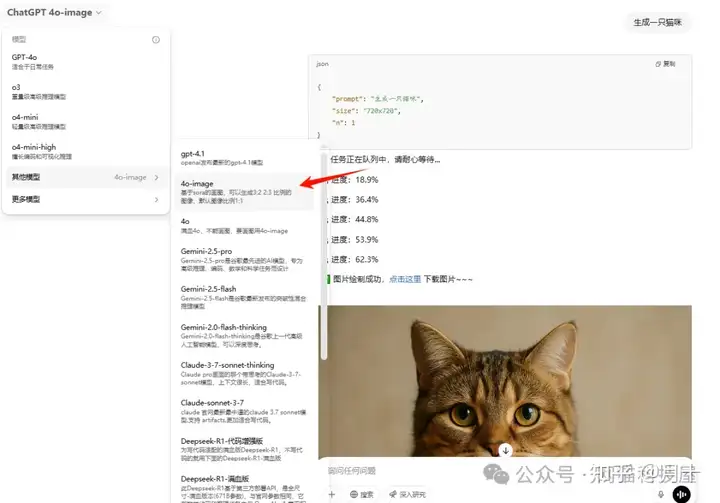Click the 生成一只猫咪 user message bubble
The image size is (720, 503).
pos(658,22)
